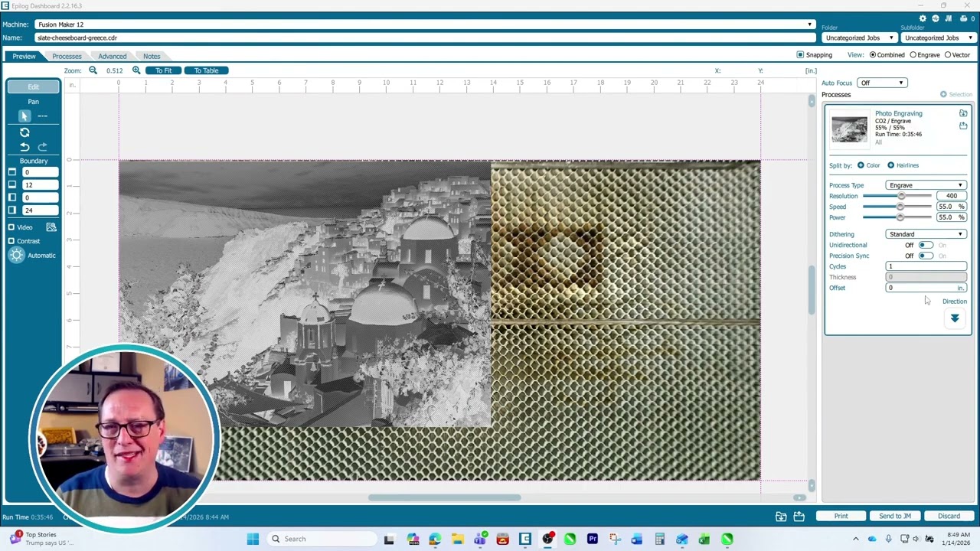This screenshot has height=551, width=980.
Task: Select the arrow pointer tool
Action: pyautogui.click(x=24, y=116)
